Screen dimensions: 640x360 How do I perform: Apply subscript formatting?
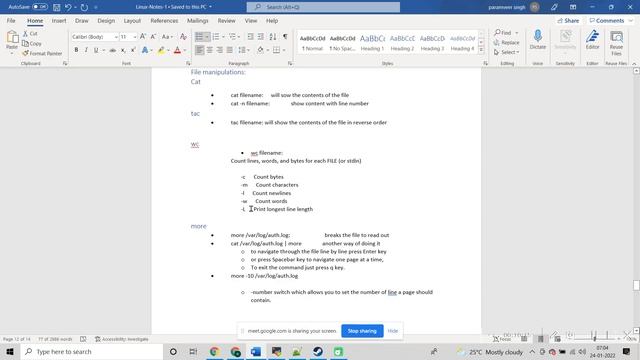123,50
